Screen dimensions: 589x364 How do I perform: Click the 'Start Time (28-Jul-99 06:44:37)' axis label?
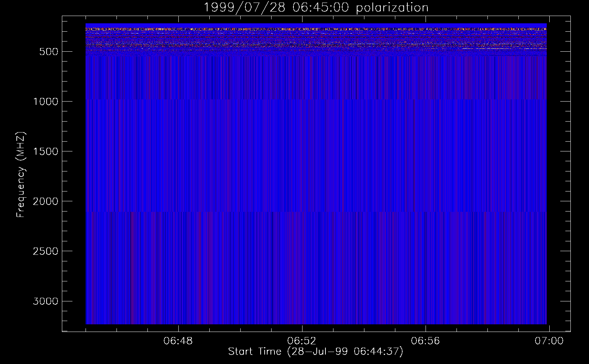(x=316, y=352)
